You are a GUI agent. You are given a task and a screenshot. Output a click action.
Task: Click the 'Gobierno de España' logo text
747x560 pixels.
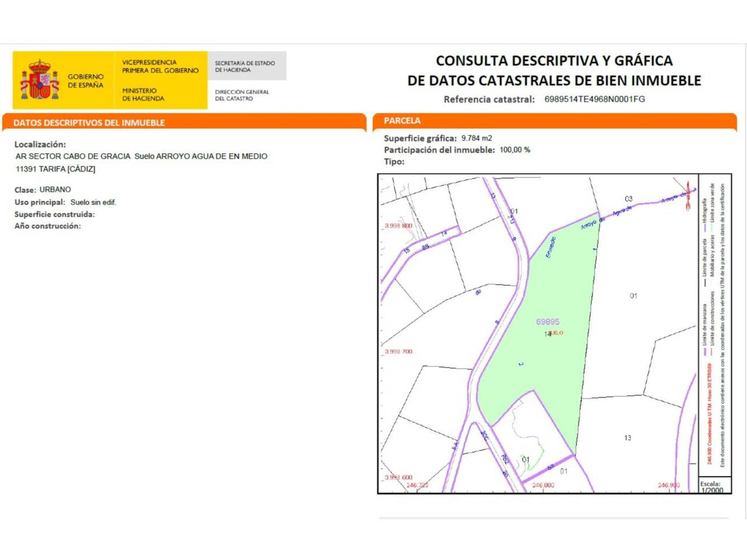(x=85, y=80)
